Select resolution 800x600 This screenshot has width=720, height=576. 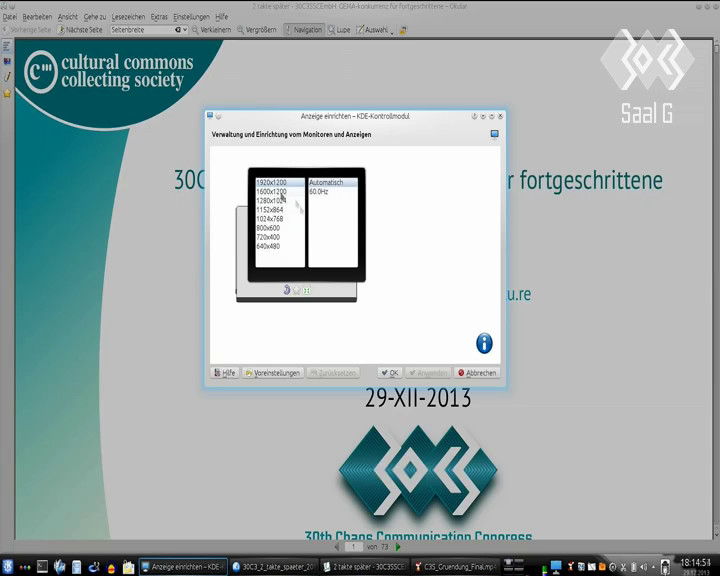(x=280, y=228)
